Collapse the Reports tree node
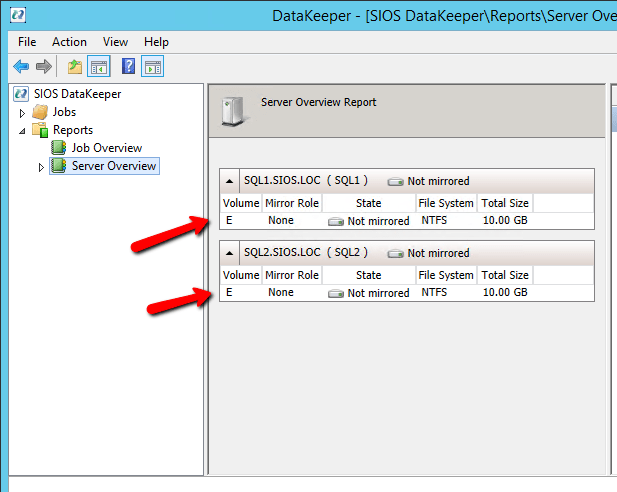 coord(22,131)
